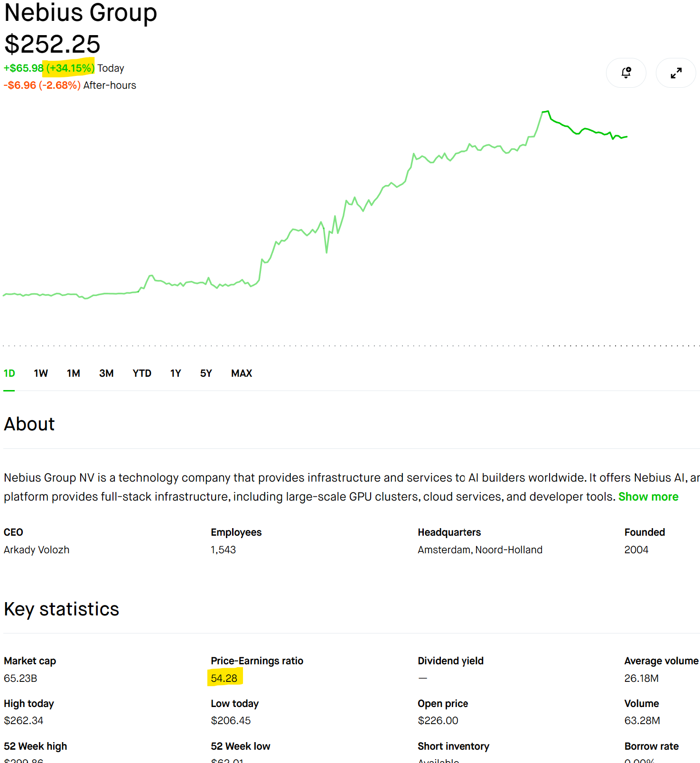Click the price alert bell icon
Viewport: 700px width, 763px height.
(x=626, y=73)
